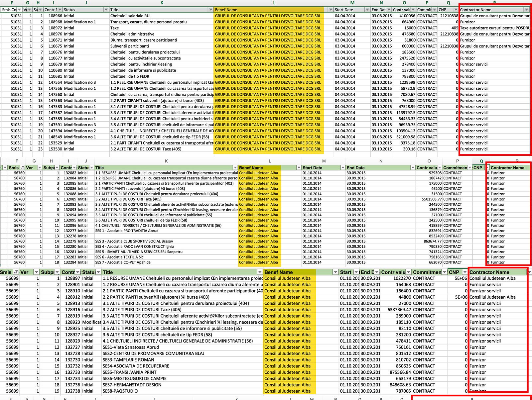Expand the CNP filter in the 51031 table

pos(456,10)
